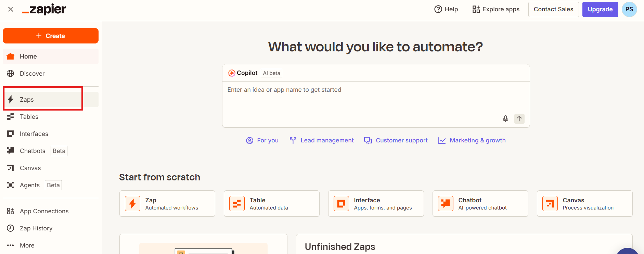This screenshot has height=254, width=644.
Task: Select the Customer support tab
Action: [x=396, y=140]
